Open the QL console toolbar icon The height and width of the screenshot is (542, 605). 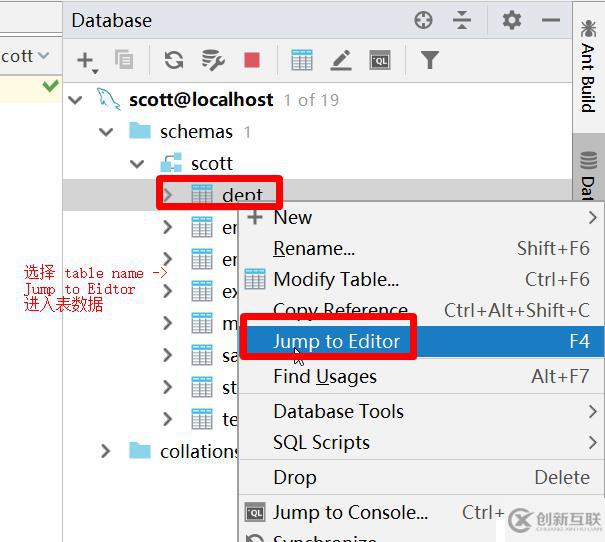point(380,60)
